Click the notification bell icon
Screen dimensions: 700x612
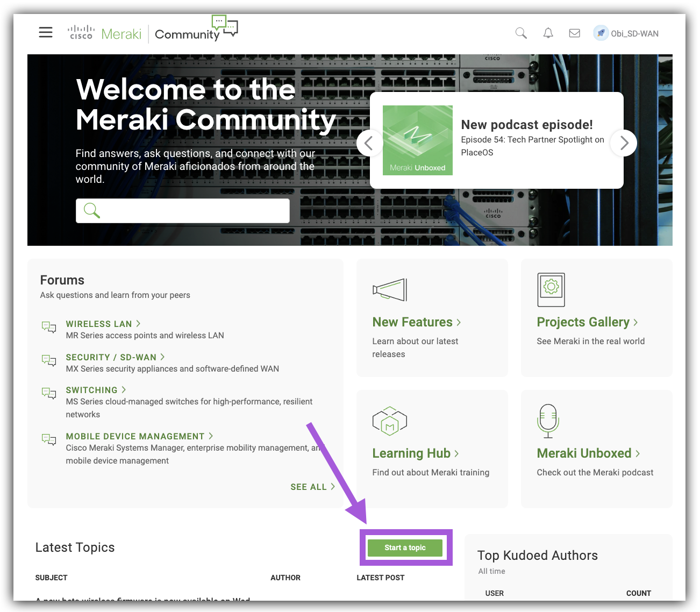[548, 33]
